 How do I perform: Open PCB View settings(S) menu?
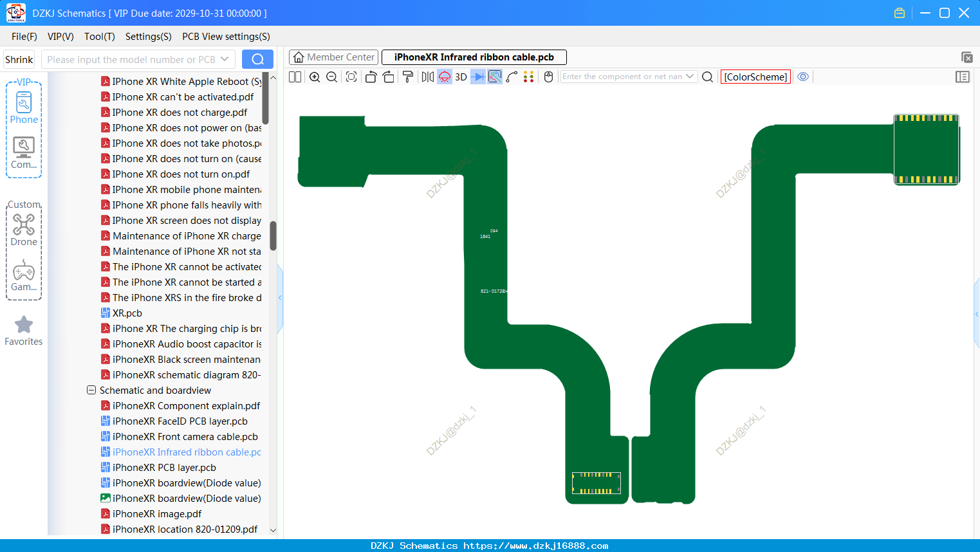tap(226, 37)
